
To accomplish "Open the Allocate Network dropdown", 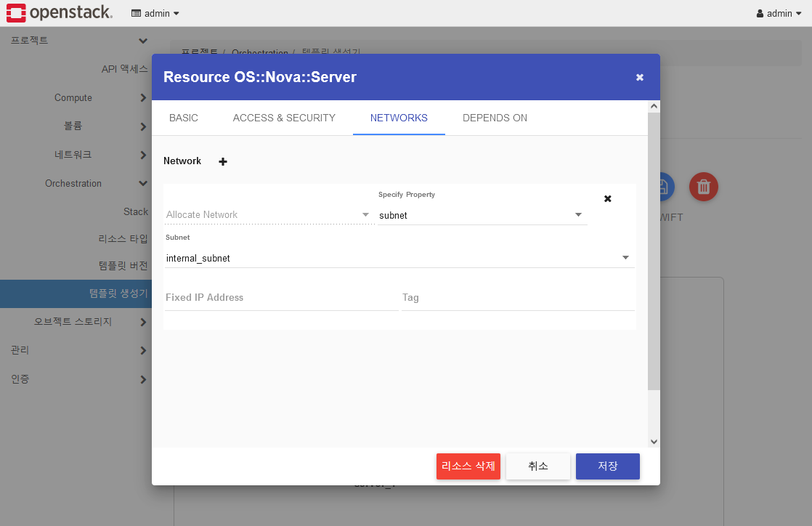I will coord(269,214).
